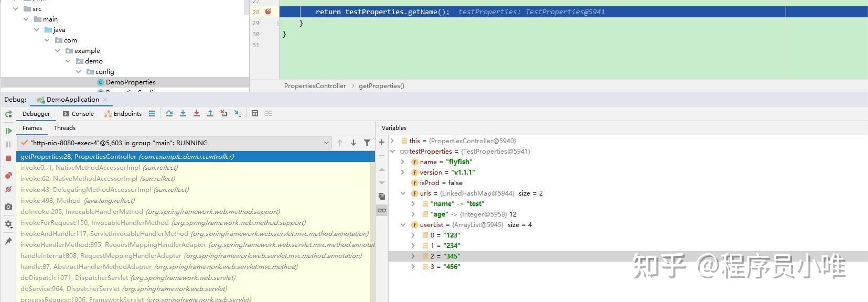Click getProperties() in the breadcrumb bar
This screenshot has width=868, height=302.
[381, 86]
